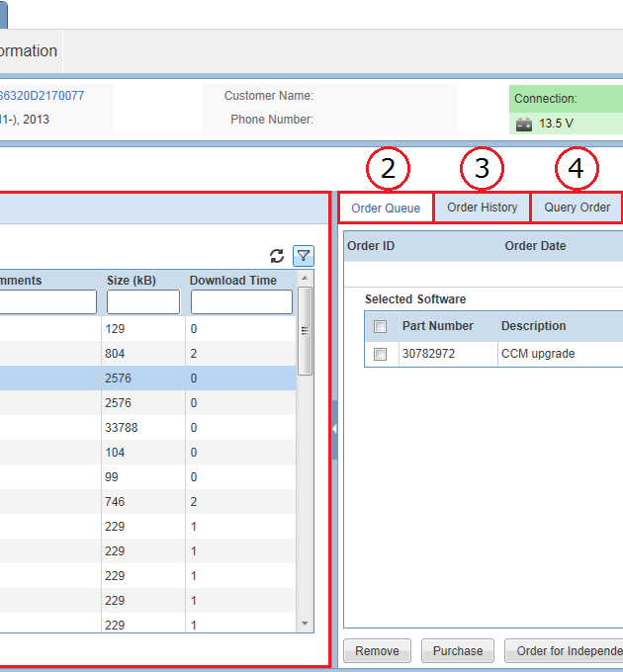Image resolution: width=623 pixels, height=672 pixels.
Task: Check the box for part 30782972
Action: (x=380, y=354)
